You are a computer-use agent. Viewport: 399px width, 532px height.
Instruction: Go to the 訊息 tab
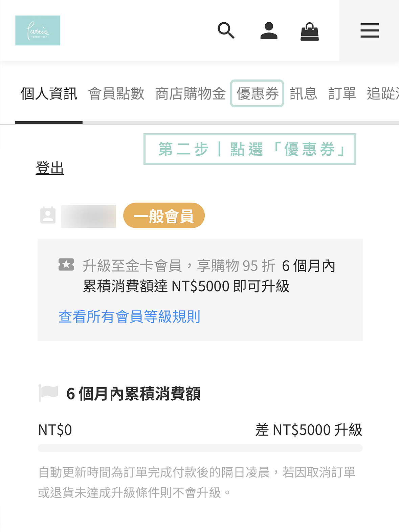[303, 94]
